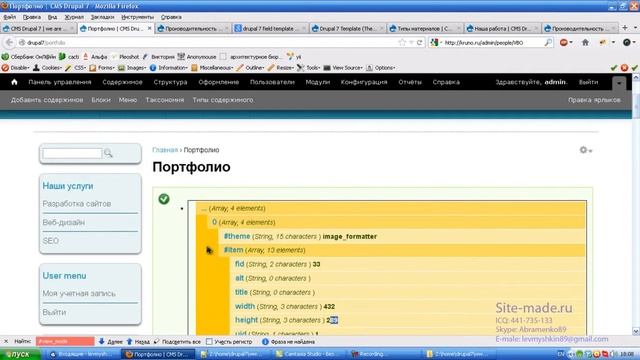The height and width of the screenshot is (360, 640).
Task: Highlight all matches with Подсветить все
Action: coord(177,342)
